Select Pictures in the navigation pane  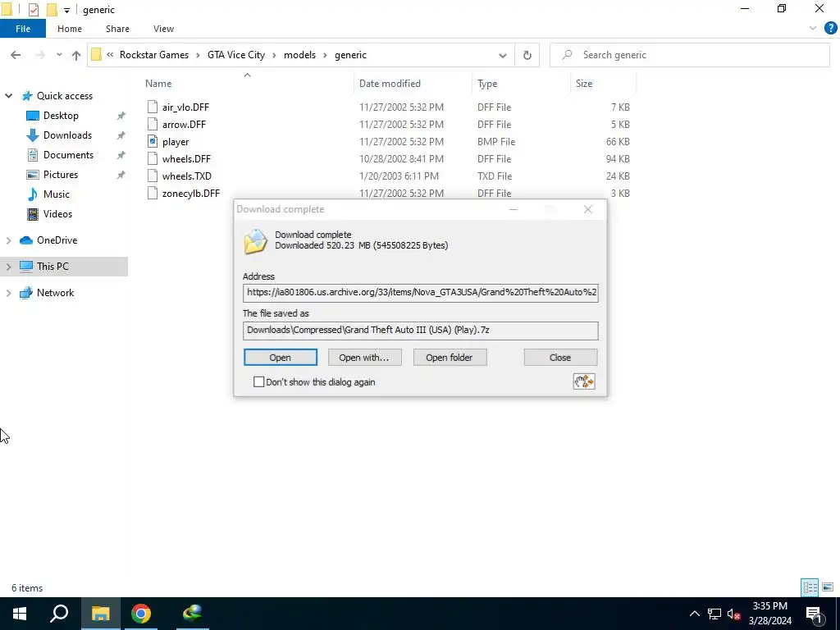point(61,175)
